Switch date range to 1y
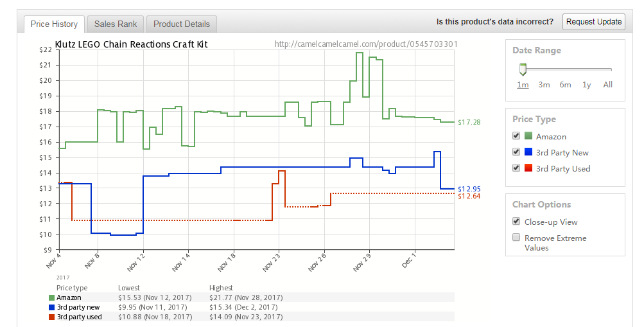 click(x=586, y=85)
